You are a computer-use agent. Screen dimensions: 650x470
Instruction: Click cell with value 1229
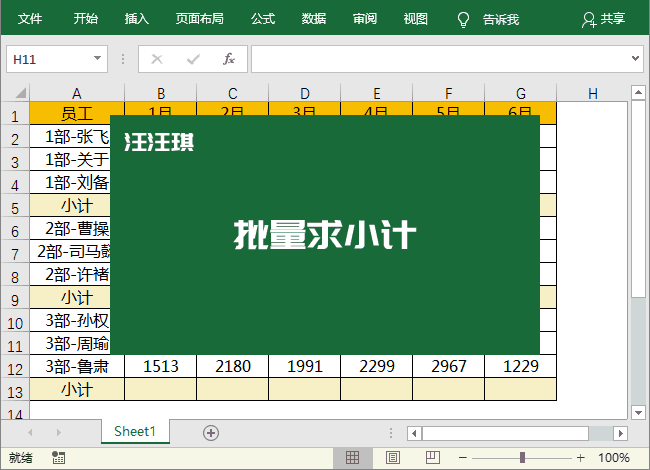click(x=521, y=366)
